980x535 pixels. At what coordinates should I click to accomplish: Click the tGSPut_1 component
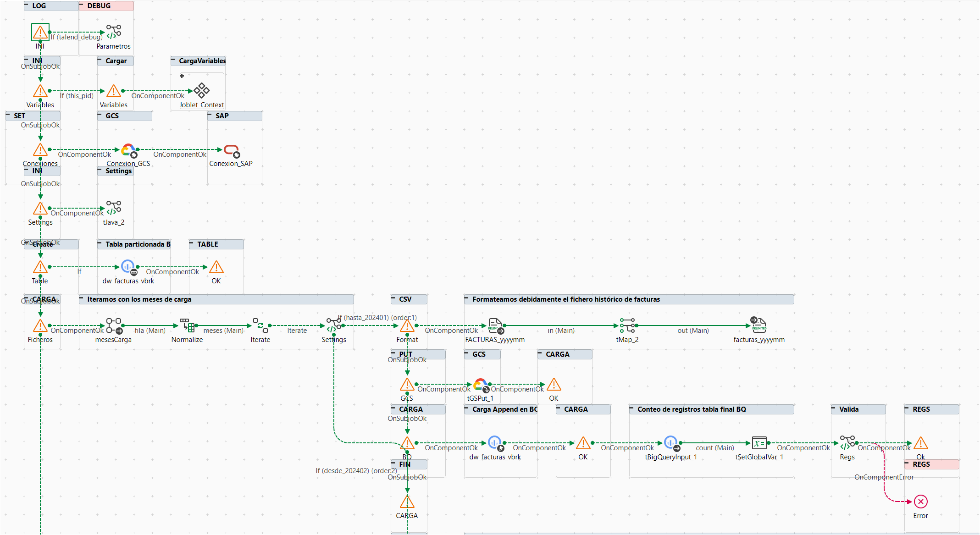click(x=481, y=385)
